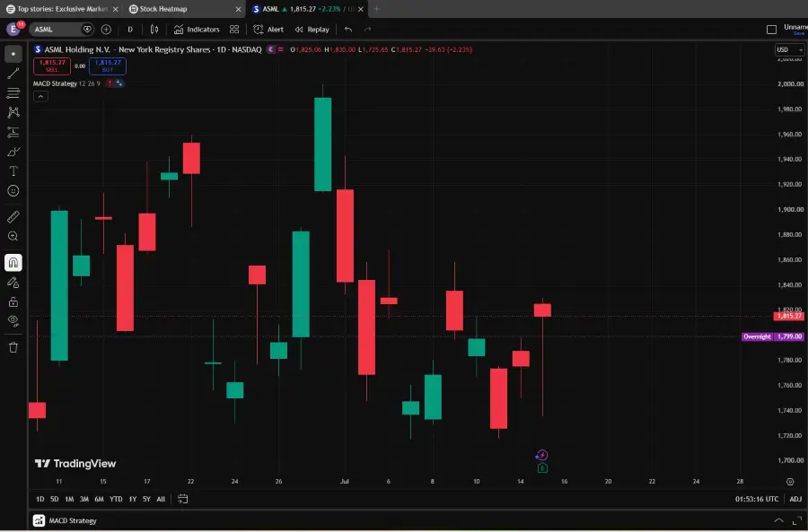This screenshot has width=808, height=532.
Task: Create an Alert
Action: pyautogui.click(x=268, y=30)
